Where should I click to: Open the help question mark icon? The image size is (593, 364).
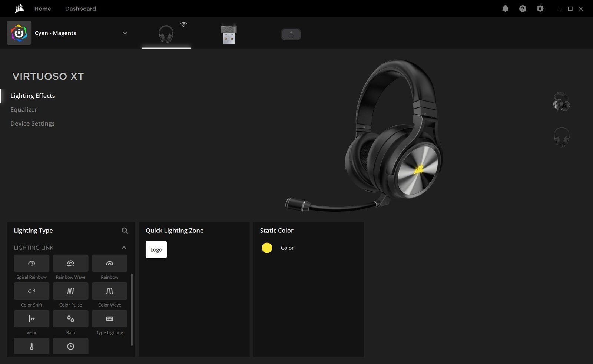coord(523,9)
